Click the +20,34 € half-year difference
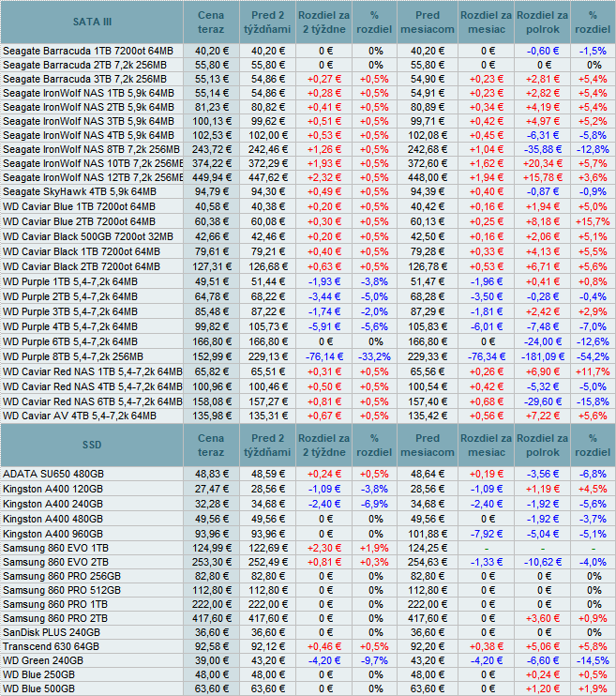The width and height of the screenshot is (616, 696). [x=543, y=164]
